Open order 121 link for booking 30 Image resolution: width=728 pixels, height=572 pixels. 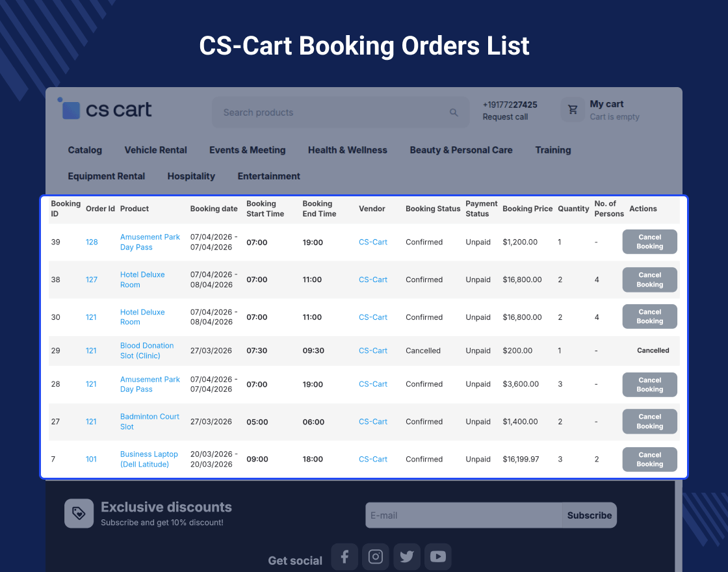(x=91, y=317)
